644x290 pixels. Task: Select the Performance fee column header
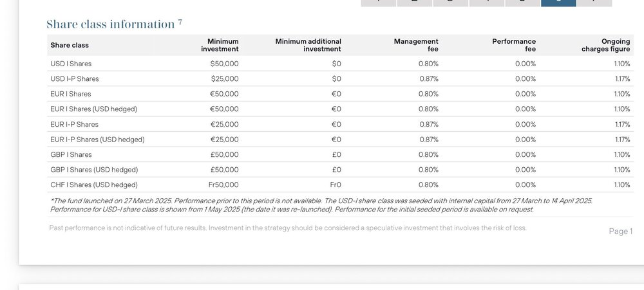pyautogui.click(x=514, y=45)
